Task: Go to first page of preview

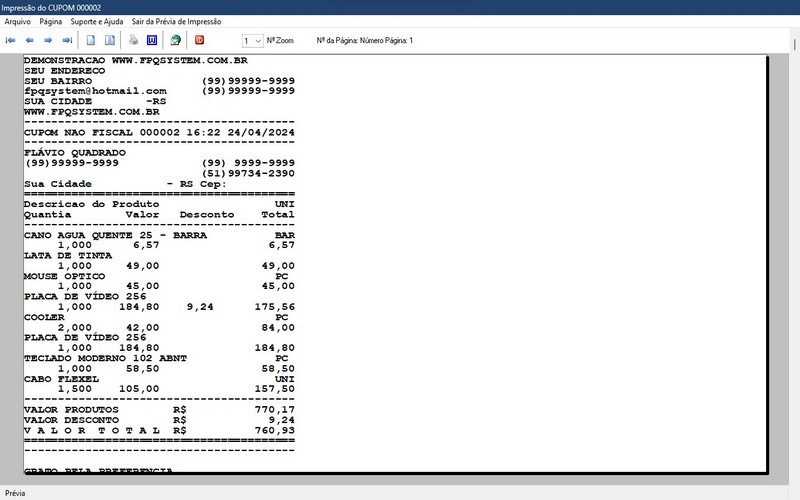Action: (x=11, y=41)
